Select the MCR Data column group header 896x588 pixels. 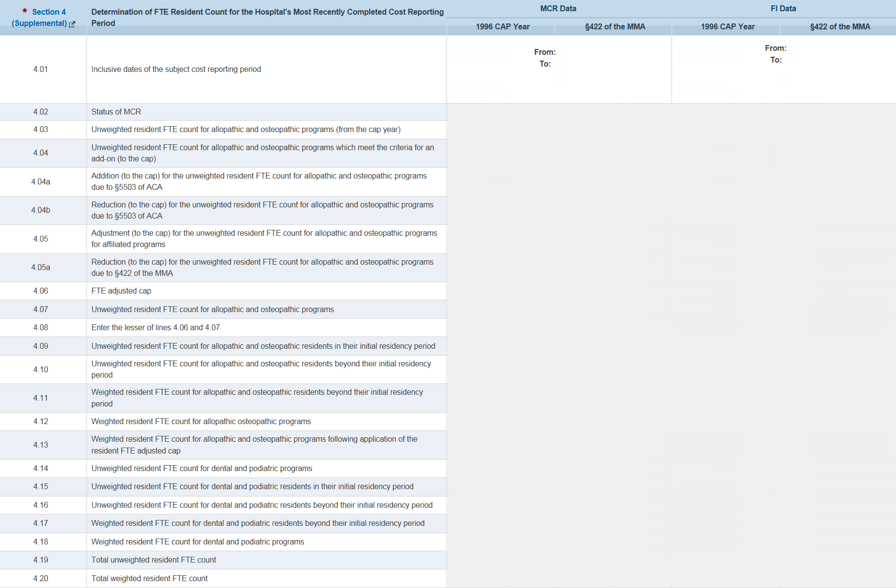(x=558, y=8)
